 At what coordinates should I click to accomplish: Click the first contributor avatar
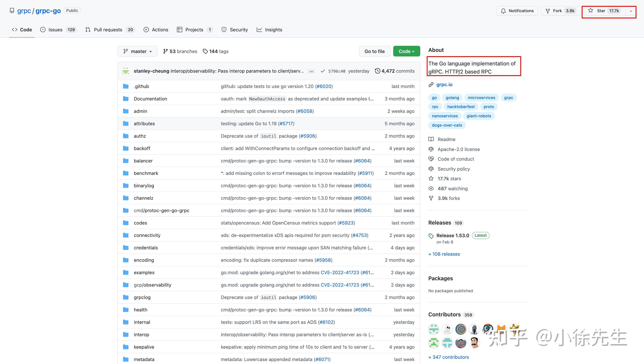click(434, 329)
